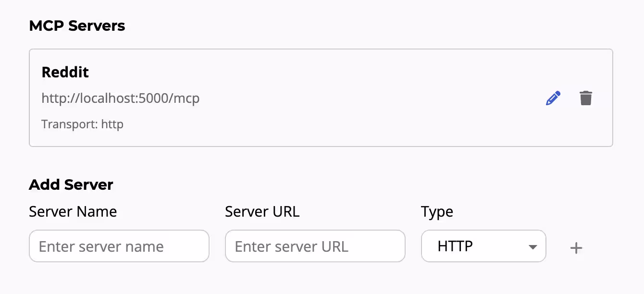
Task: Click the dropdown arrow next to HTTP
Action: click(x=533, y=247)
